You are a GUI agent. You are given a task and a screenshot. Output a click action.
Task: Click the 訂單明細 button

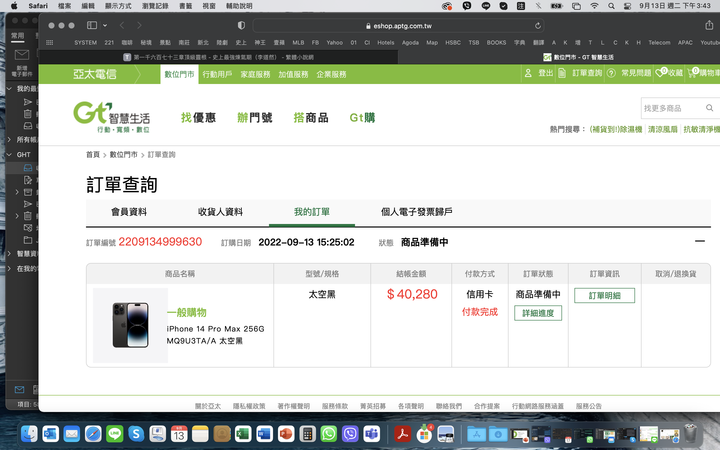pos(604,295)
